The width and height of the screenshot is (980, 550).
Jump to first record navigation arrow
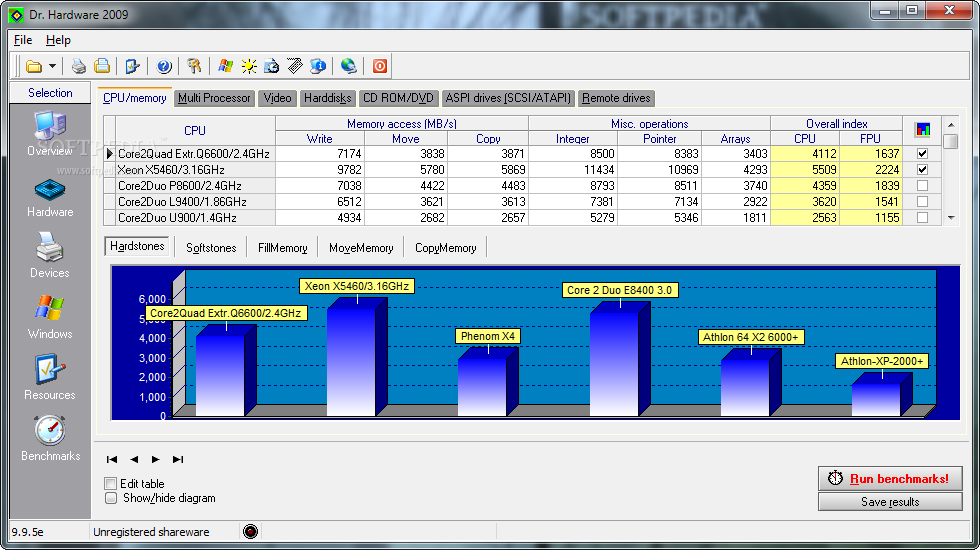(x=112, y=459)
